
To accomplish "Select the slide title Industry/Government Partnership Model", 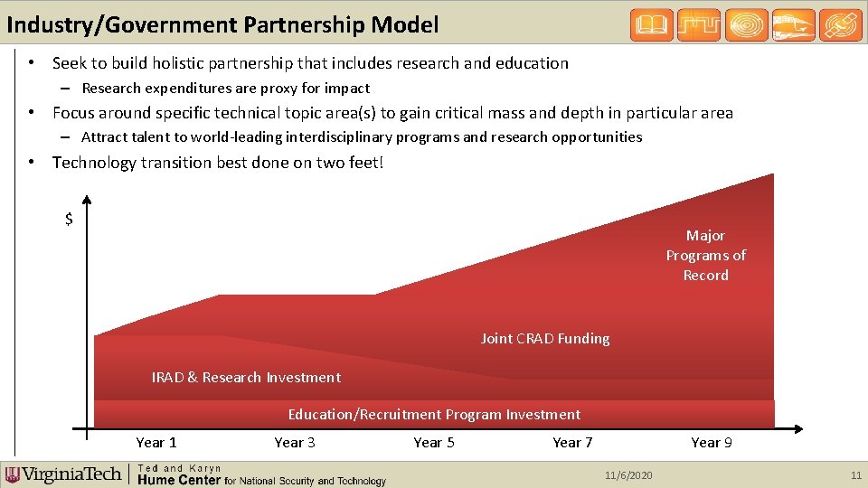I will 222,25.
